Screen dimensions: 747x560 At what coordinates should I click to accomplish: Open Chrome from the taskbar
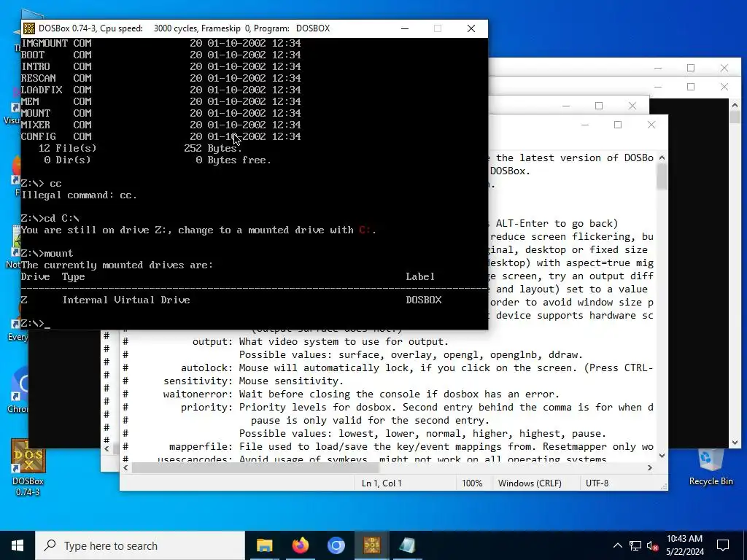click(x=336, y=545)
